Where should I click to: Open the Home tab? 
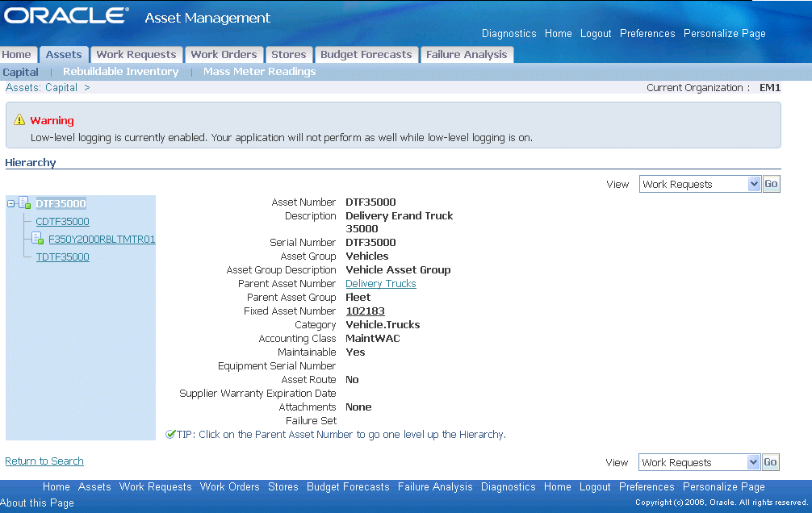17,55
